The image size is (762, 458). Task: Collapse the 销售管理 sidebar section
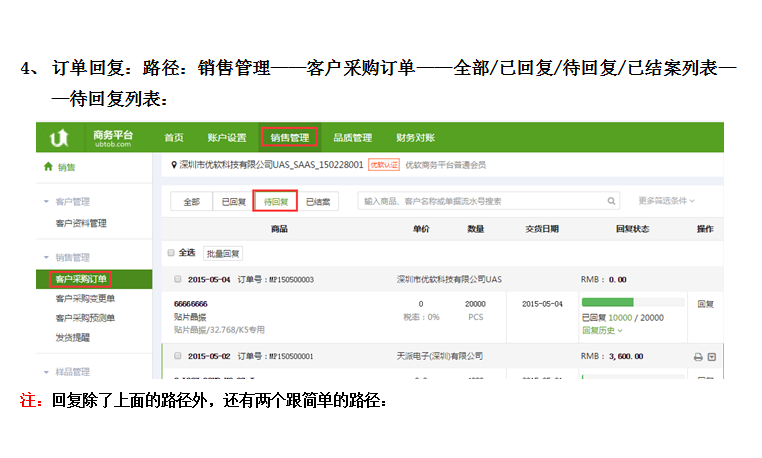pos(46,256)
